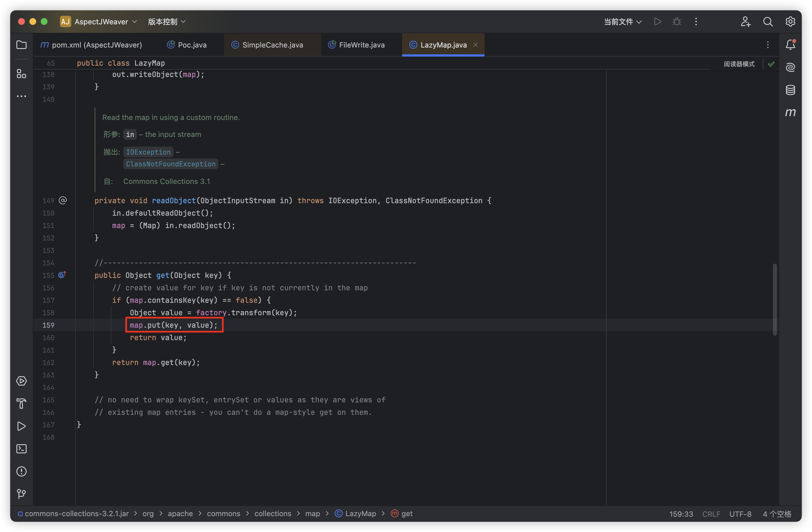Click commons-collections-3.2.1.jar breadcrumb
The image size is (812, 532).
pyautogui.click(x=73, y=514)
